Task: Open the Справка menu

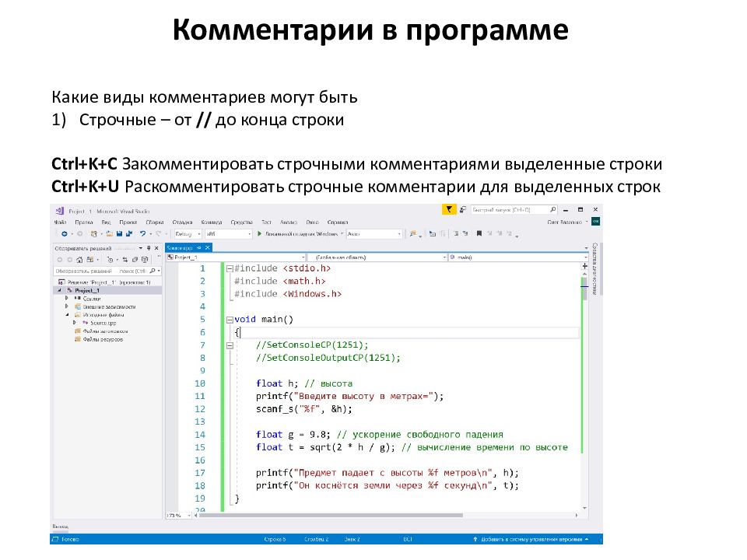Action: click(338, 222)
